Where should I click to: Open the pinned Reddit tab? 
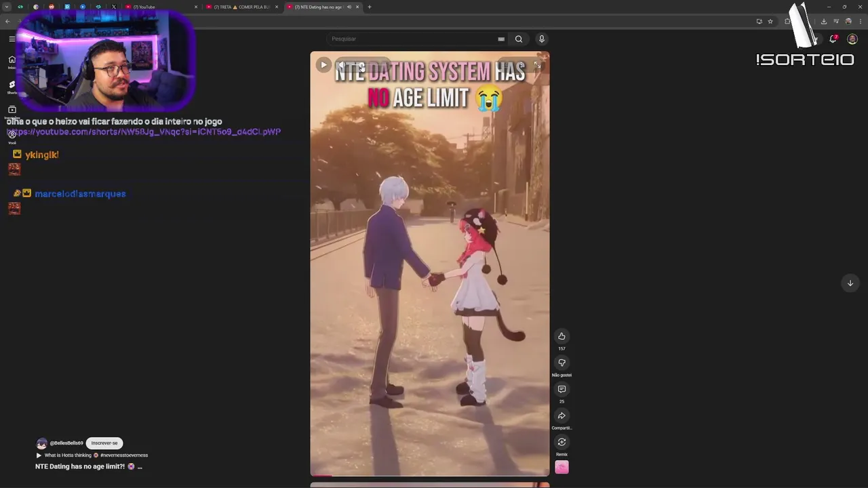52,7
